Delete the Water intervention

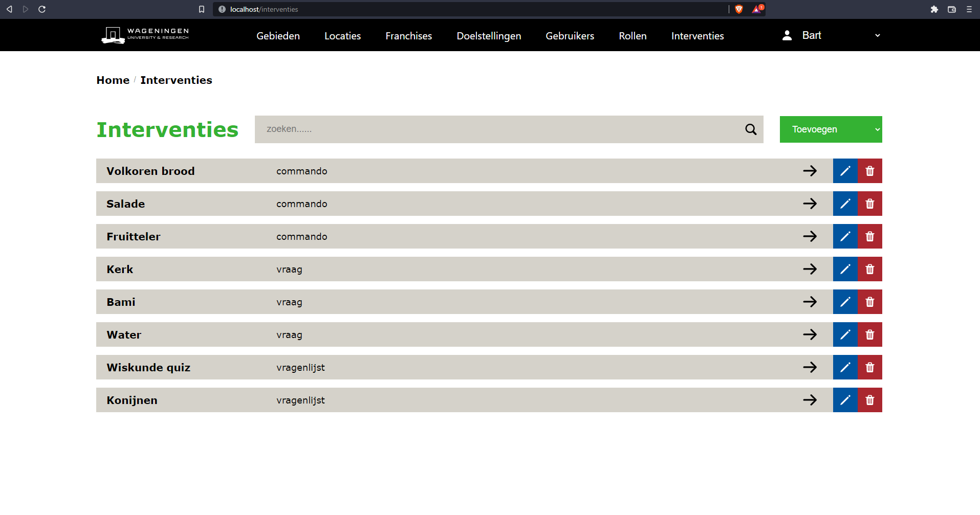pos(870,334)
